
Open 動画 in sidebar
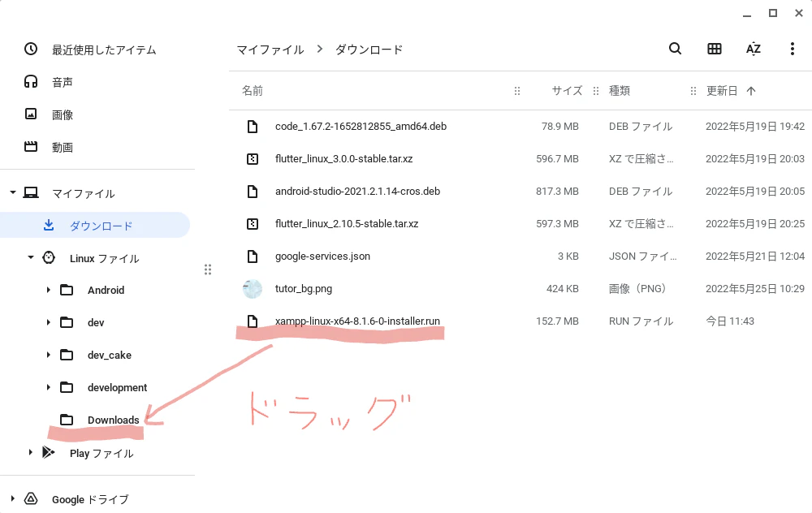(63, 147)
